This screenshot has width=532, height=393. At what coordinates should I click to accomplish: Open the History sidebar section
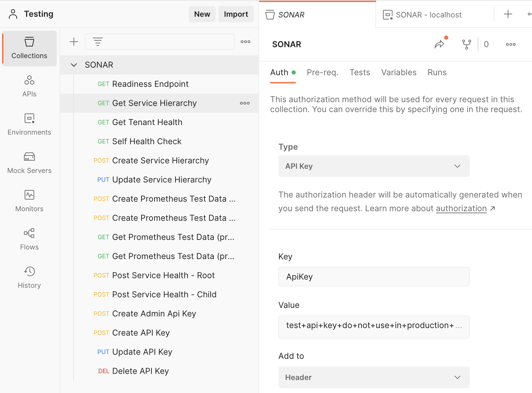point(29,278)
